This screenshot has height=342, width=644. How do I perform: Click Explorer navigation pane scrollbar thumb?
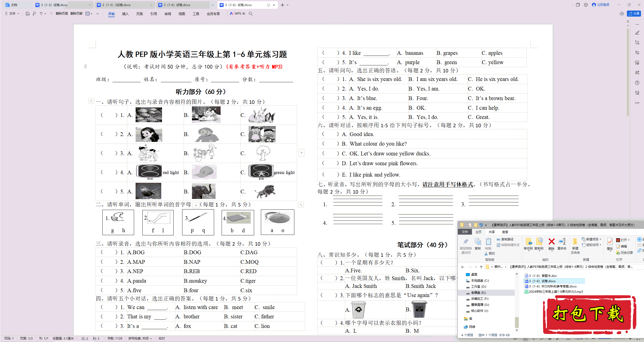517,322
